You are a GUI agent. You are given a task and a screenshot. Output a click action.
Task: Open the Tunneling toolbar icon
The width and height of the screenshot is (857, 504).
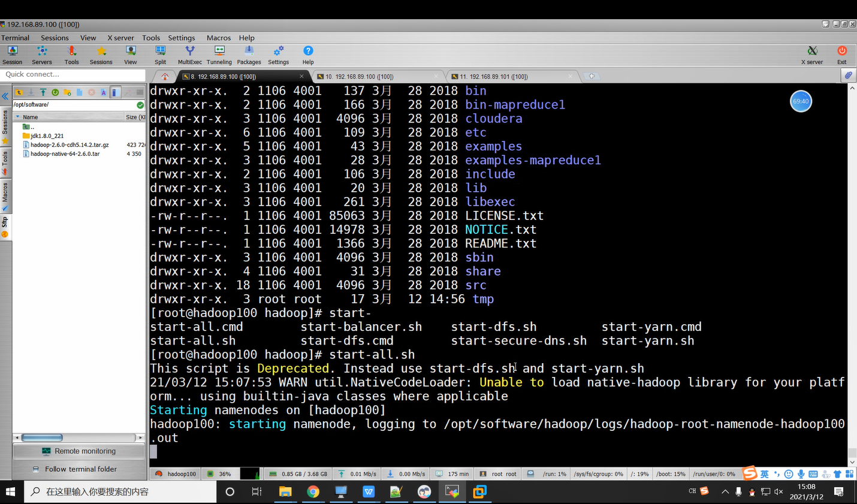(219, 55)
